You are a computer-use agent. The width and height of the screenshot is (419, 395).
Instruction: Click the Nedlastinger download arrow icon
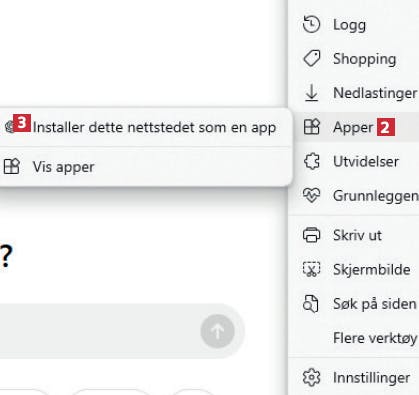click(x=311, y=93)
